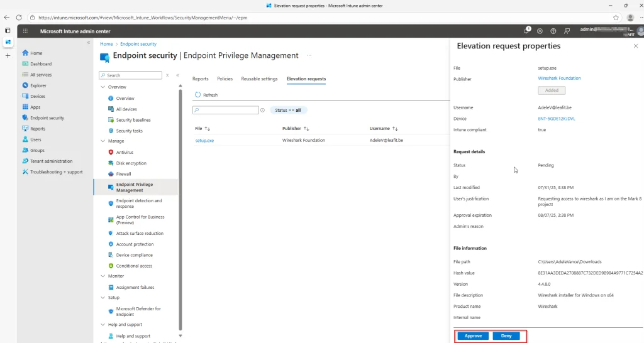The image size is (644, 343).
Task: Open Tenant administration icon
Action: click(25, 161)
